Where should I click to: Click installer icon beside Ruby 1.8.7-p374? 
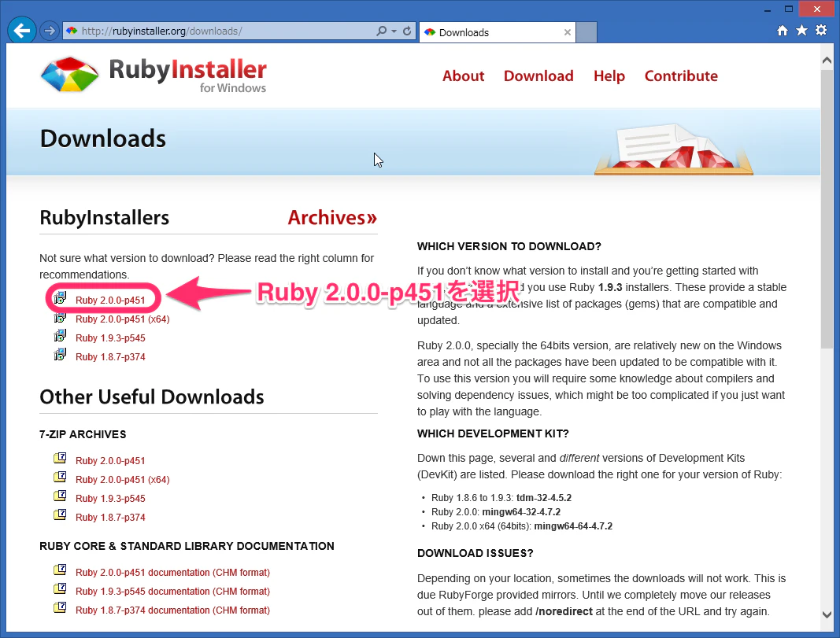pyautogui.click(x=60, y=355)
